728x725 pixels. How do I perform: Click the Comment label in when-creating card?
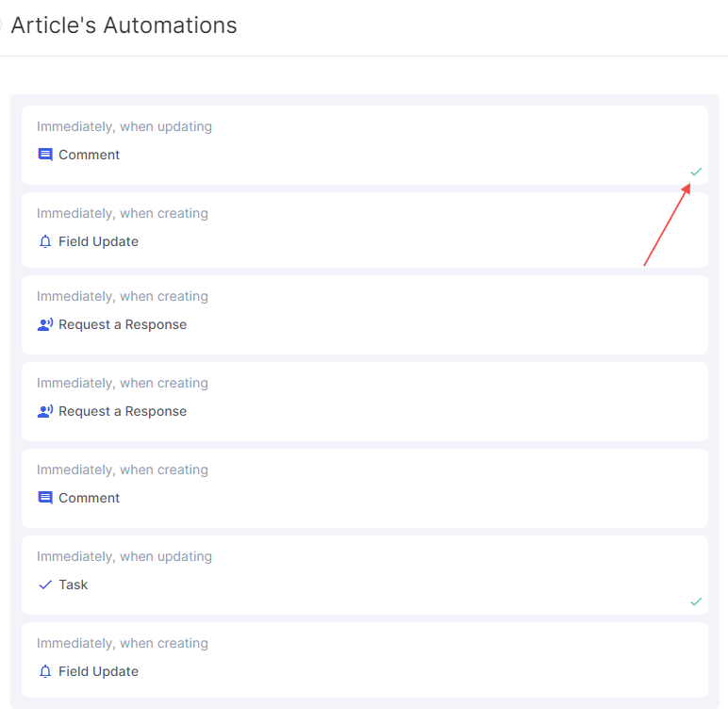tap(90, 498)
